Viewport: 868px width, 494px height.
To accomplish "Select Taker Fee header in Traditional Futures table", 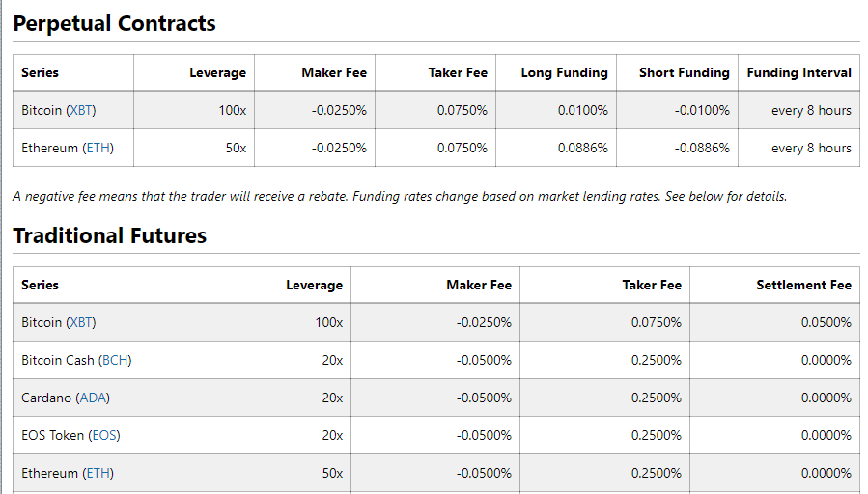I will tap(652, 285).
